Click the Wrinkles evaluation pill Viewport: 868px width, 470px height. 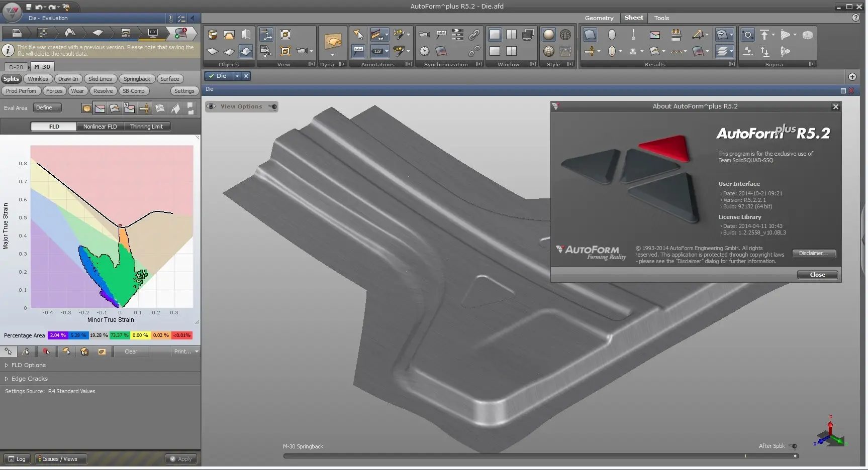click(x=38, y=79)
